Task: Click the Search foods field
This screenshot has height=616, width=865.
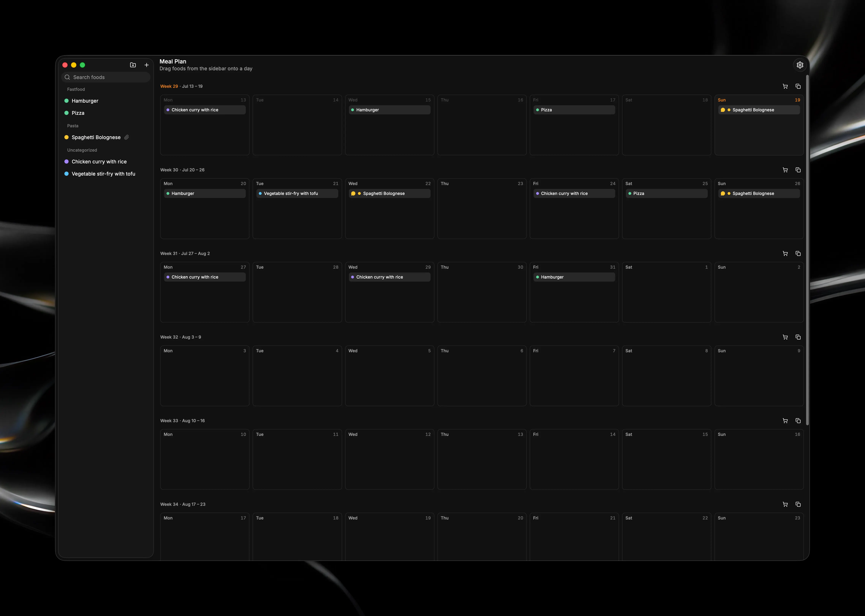Action: click(x=106, y=77)
